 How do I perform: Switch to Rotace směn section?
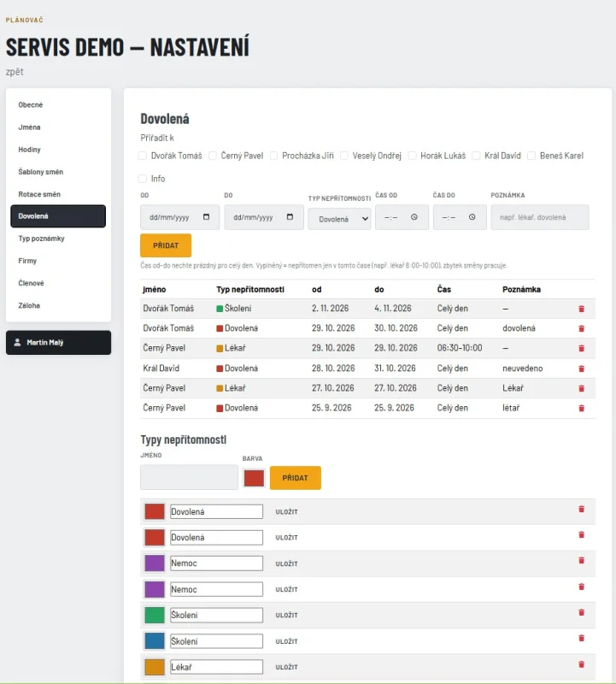click(58, 194)
